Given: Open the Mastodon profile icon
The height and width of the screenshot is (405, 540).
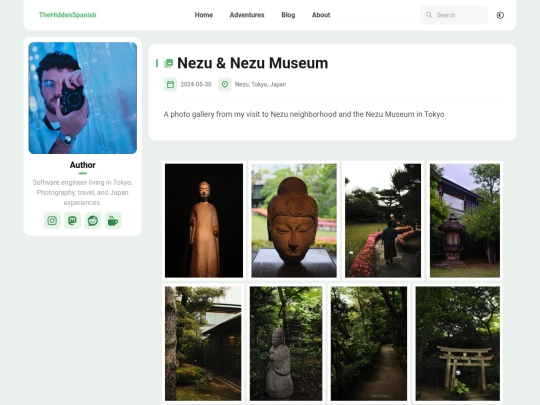Looking at the screenshot, I should [72, 220].
